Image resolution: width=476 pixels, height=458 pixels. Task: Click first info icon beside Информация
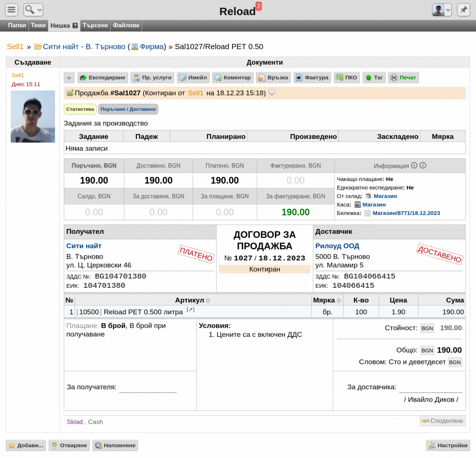[414, 165]
